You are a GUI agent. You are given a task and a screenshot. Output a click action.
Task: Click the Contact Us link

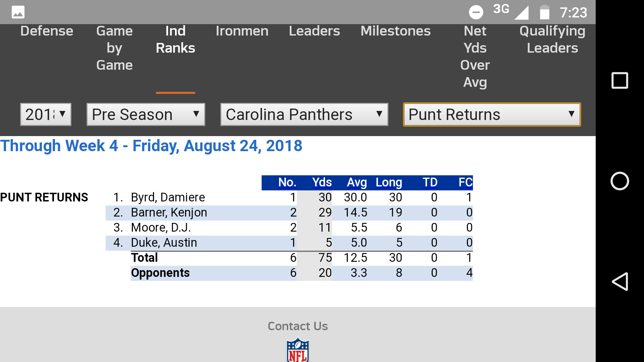298,326
